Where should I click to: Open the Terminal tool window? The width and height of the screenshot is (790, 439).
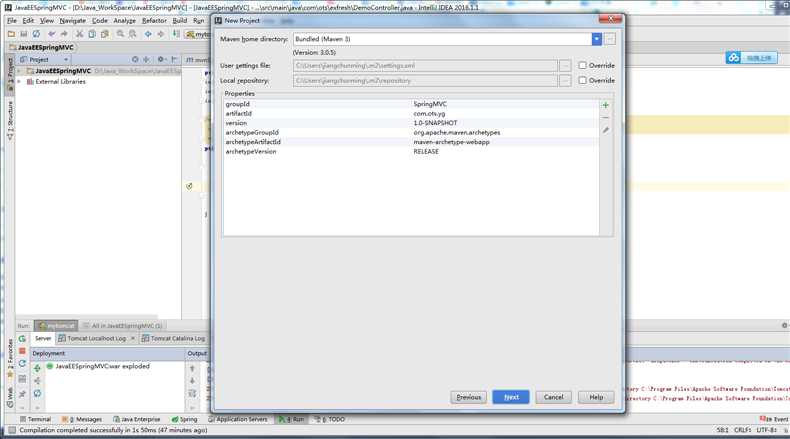(x=35, y=419)
